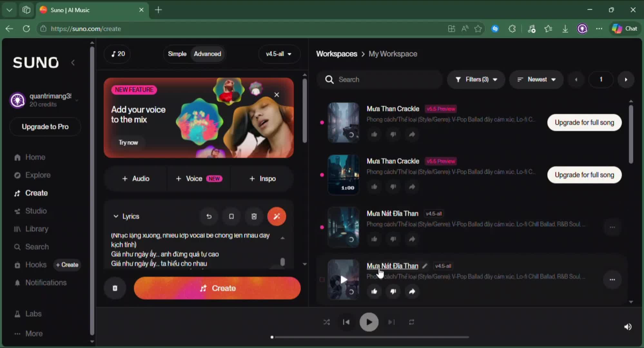This screenshot has width=644, height=348.
Task: Edit title of hovered Mưa Nát Đĩa Than
Action: pyautogui.click(x=425, y=266)
